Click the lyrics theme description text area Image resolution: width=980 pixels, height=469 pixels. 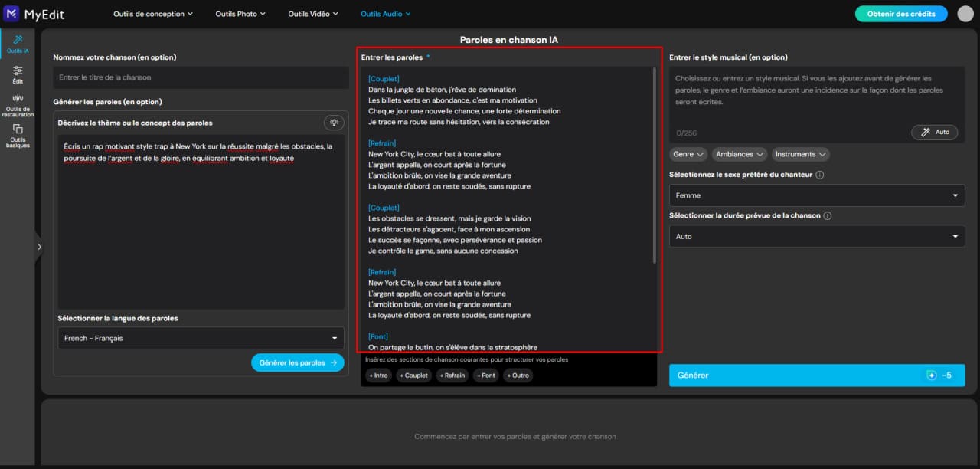[201, 222]
